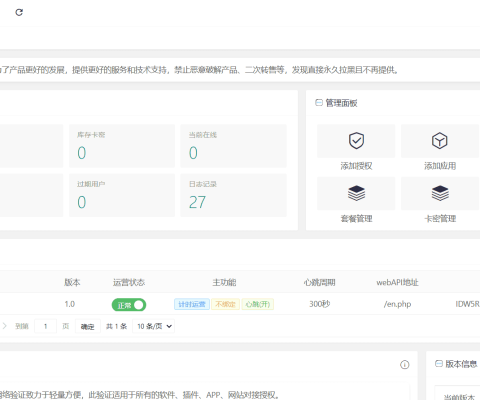This screenshot has height=400, width=480.
Task: Open 卡密管理 stack icon
Action: 440,193
